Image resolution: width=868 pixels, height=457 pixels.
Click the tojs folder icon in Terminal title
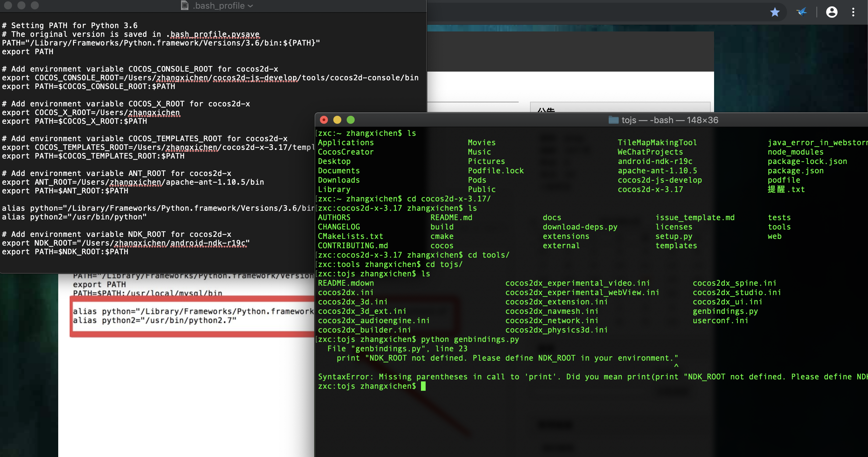coord(613,120)
